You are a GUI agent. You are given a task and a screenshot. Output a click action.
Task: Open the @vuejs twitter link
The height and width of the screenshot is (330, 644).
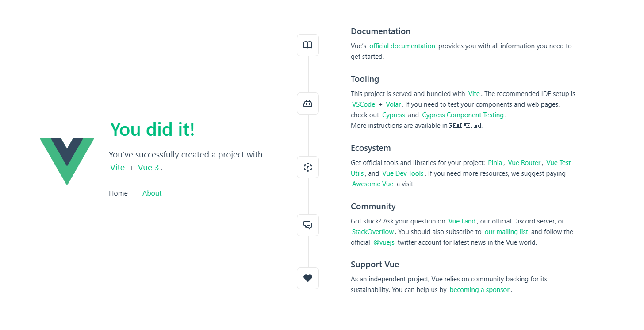384,242
